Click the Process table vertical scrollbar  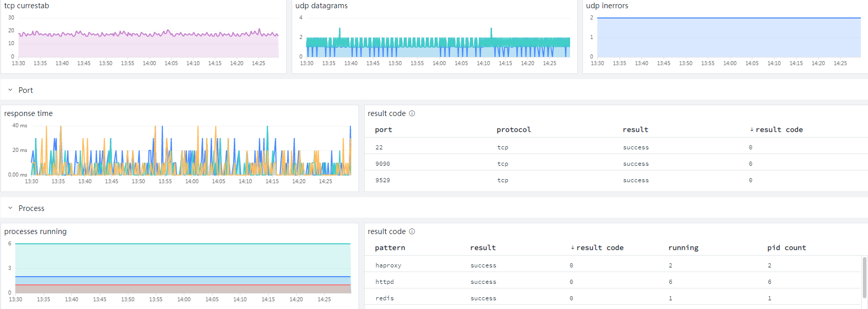(865, 277)
